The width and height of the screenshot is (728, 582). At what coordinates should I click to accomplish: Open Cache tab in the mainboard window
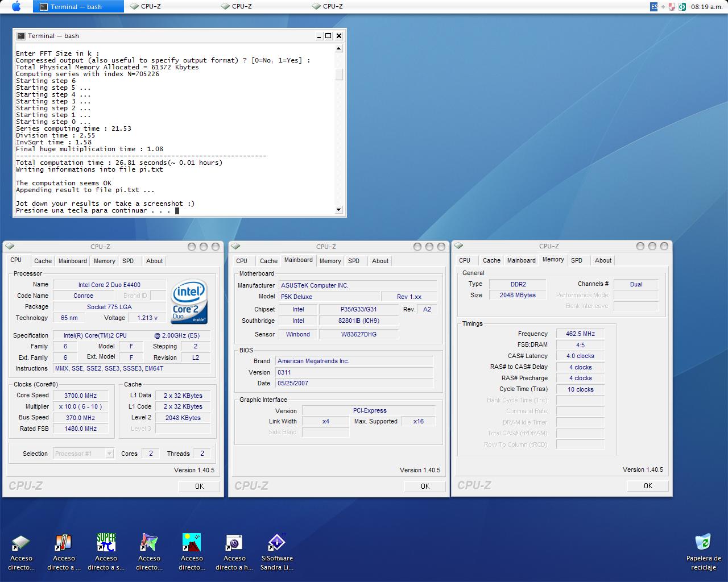point(268,261)
